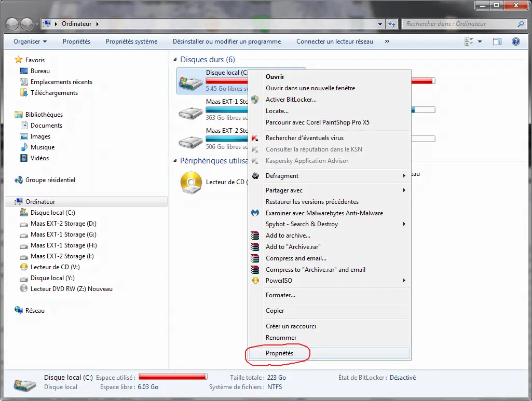The height and width of the screenshot is (401, 532).
Task: Click the Propriétés toolbar button
Action: pyautogui.click(x=77, y=42)
